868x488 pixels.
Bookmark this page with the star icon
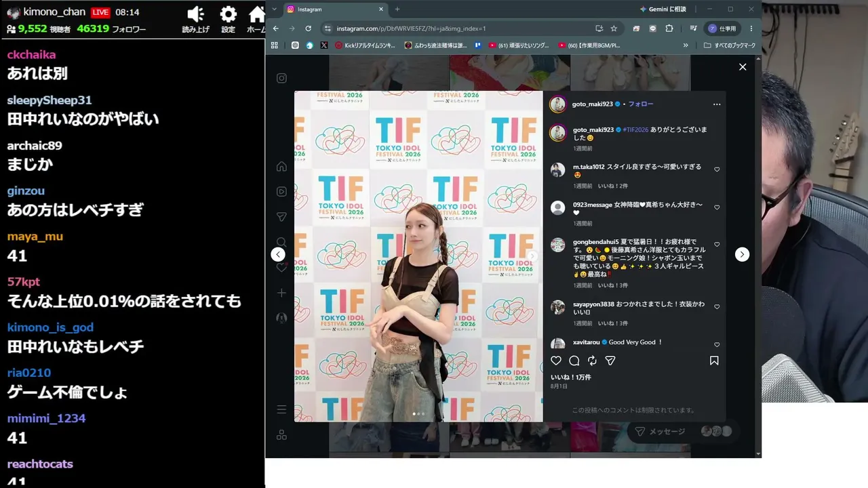(x=614, y=28)
